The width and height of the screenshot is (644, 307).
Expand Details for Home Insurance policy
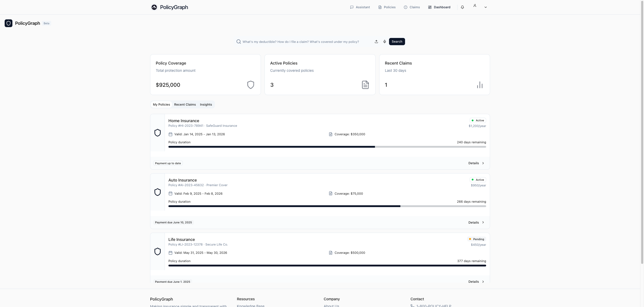pos(476,163)
